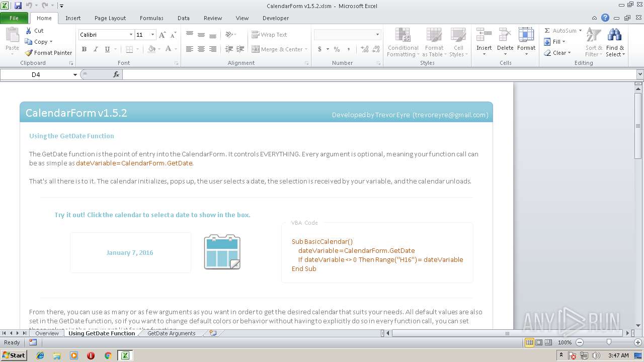The image size is (644, 362).
Task: Click the AutoSum button
Action: coord(560,31)
